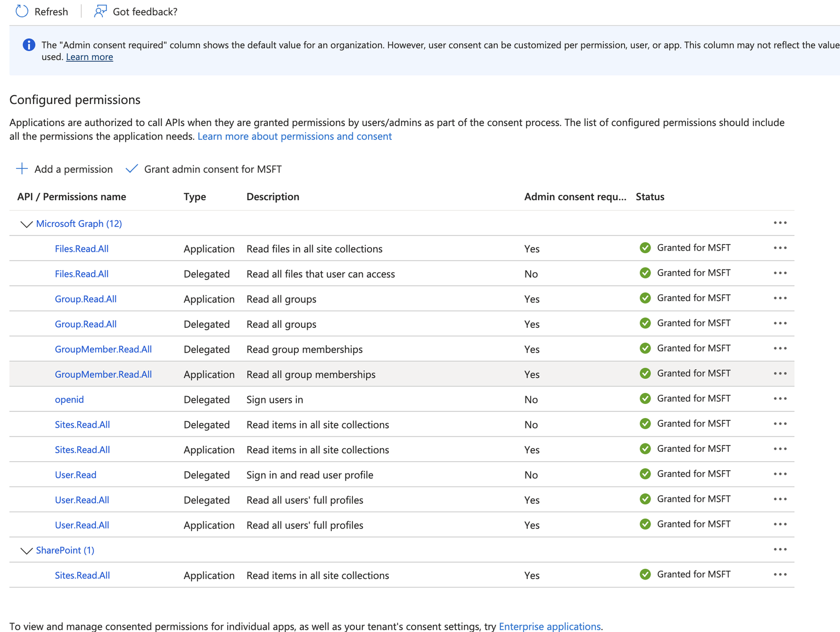The image size is (840, 632).
Task: Click the plus icon for Add a permission
Action: [x=22, y=169]
